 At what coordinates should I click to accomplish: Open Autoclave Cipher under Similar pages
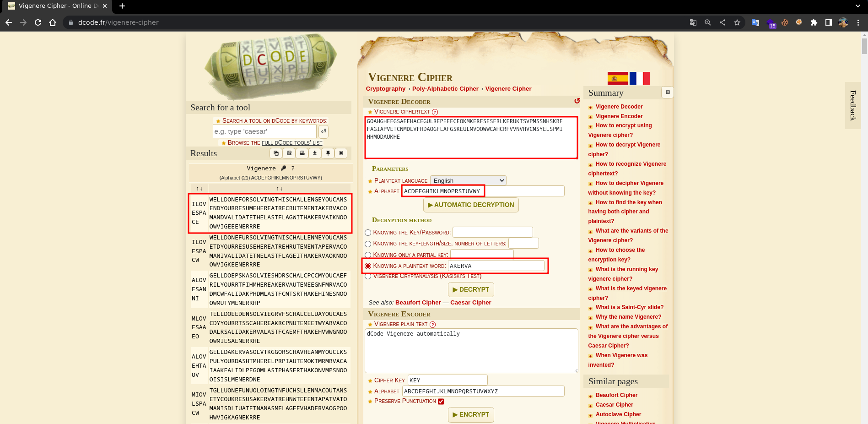click(618, 414)
